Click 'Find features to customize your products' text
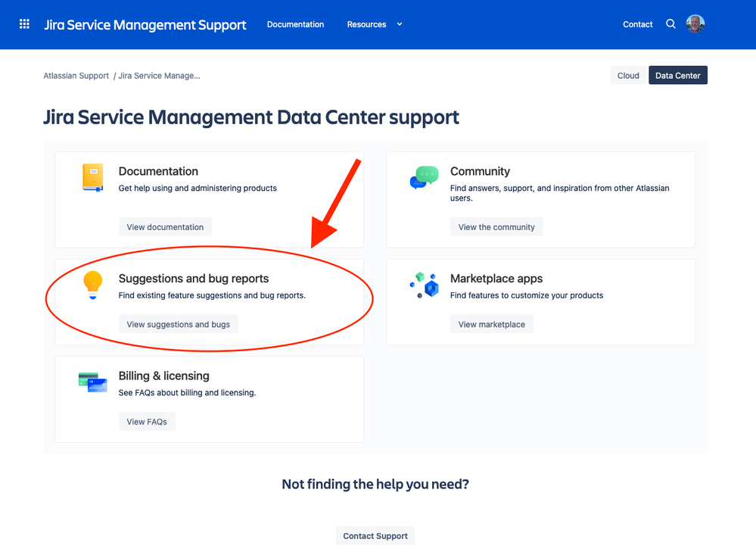 [527, 295]
